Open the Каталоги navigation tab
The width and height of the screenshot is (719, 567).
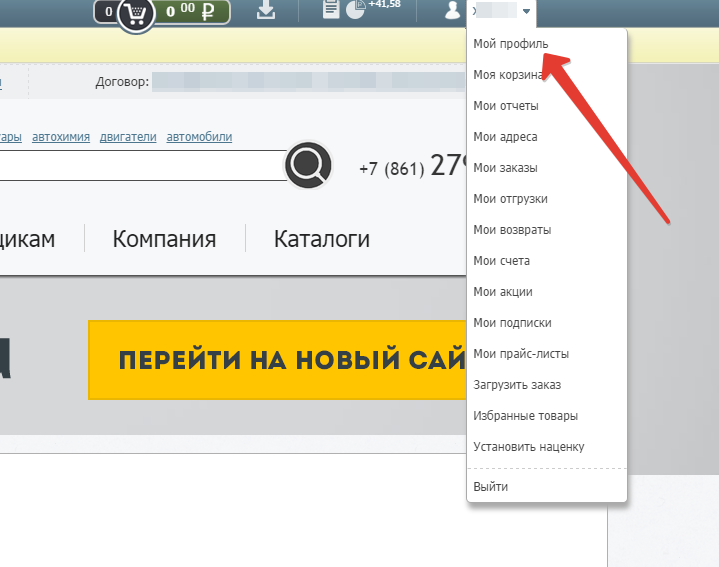[x=322, y=239]
